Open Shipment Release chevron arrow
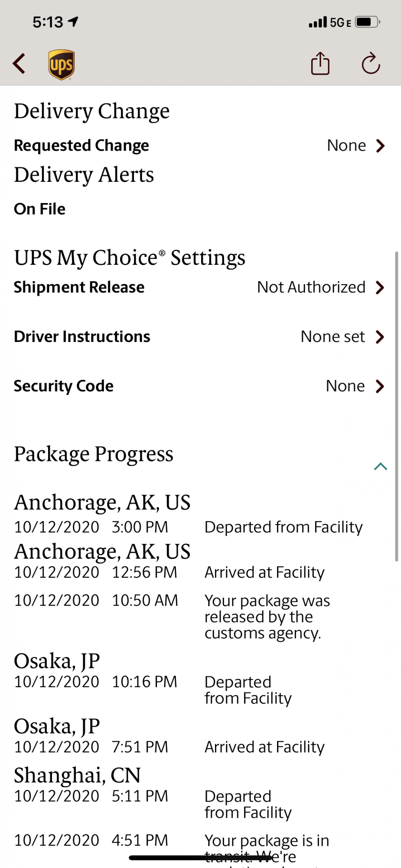Screen dimensions: 401x868 click(x=380, y=287)
